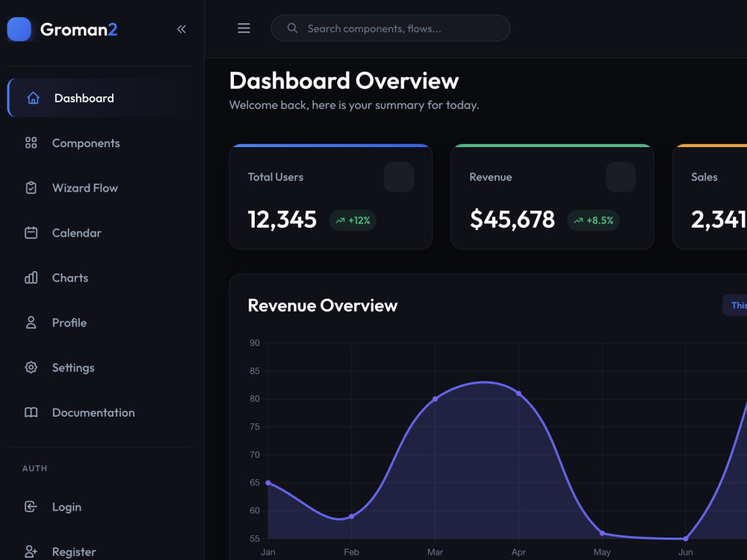
Task: Click the Feb data point on chart
Action: point(352,516)
